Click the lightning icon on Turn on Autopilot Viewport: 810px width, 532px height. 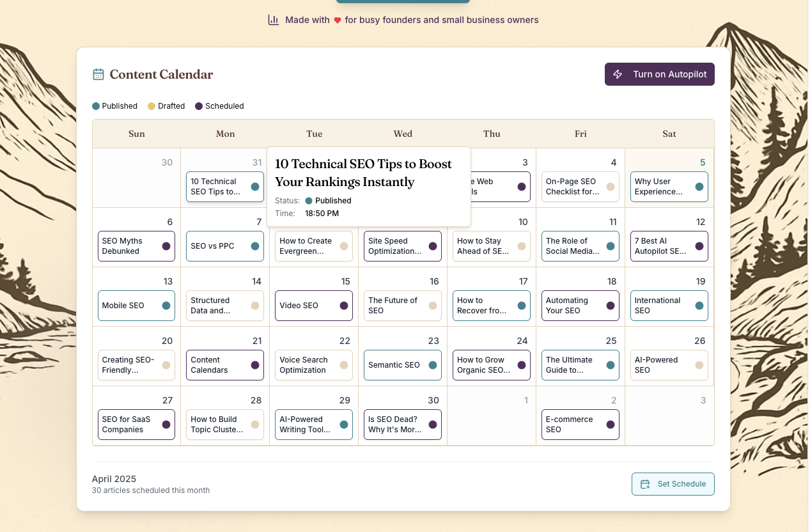pos(617,74)
